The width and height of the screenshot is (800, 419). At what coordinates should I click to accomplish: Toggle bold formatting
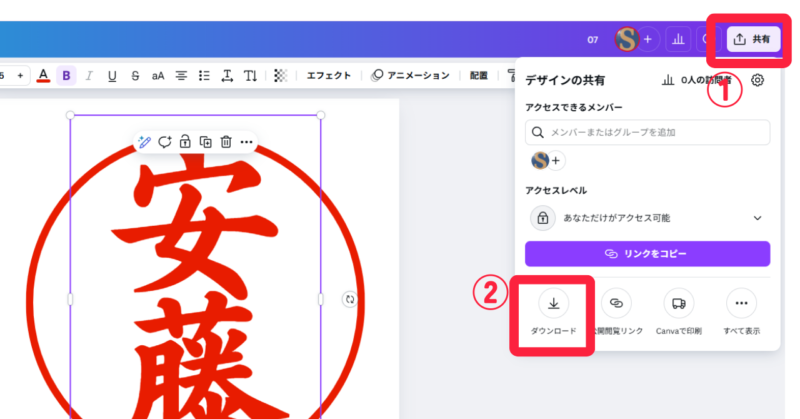point(66,76)
